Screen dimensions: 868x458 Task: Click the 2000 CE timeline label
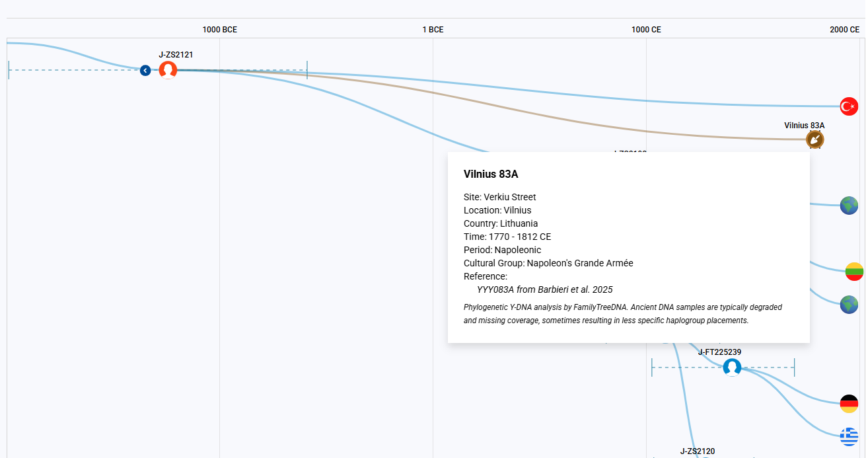pyautogui.click(x=844, y=30)
